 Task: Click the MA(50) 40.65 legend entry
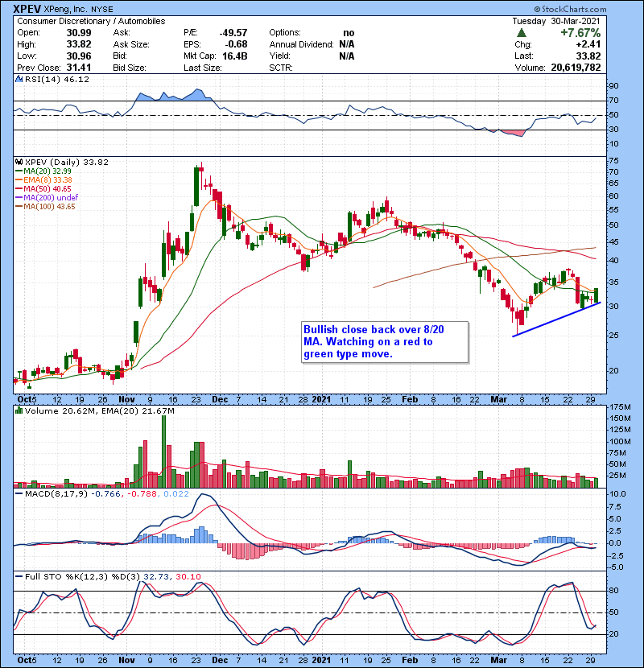43,188
